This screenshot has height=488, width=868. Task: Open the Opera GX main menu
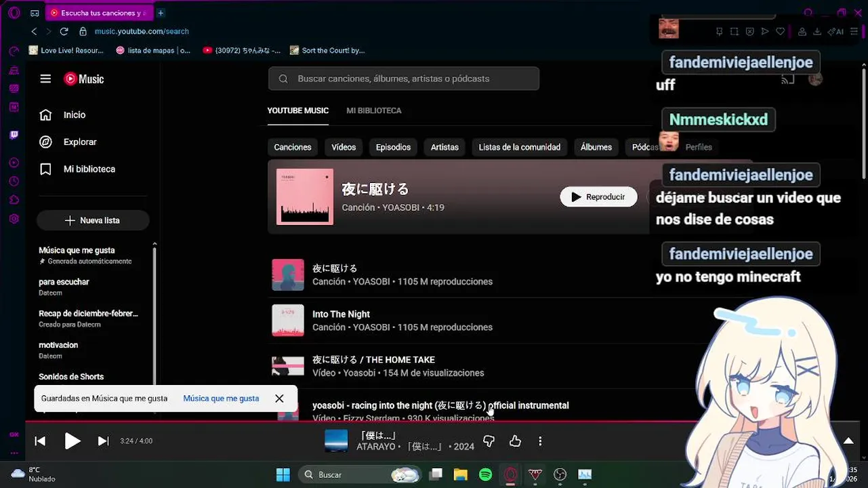pyautogui.click(x=14, y=13)
